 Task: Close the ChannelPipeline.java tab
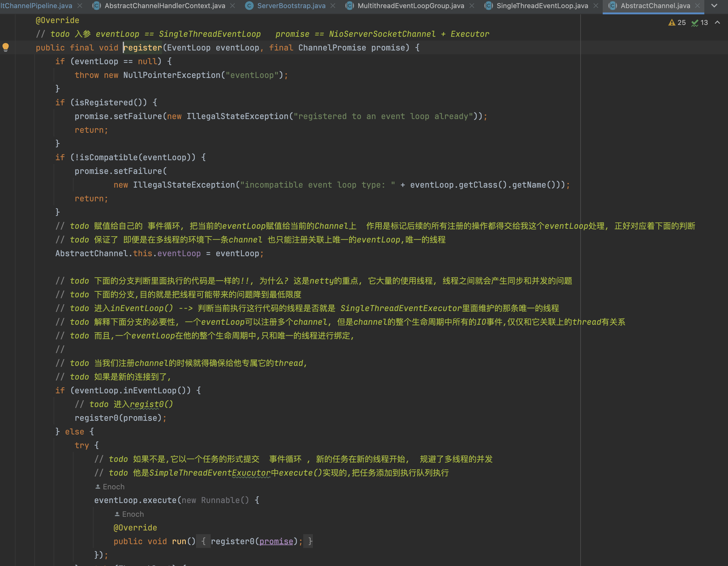pos(80,6)
